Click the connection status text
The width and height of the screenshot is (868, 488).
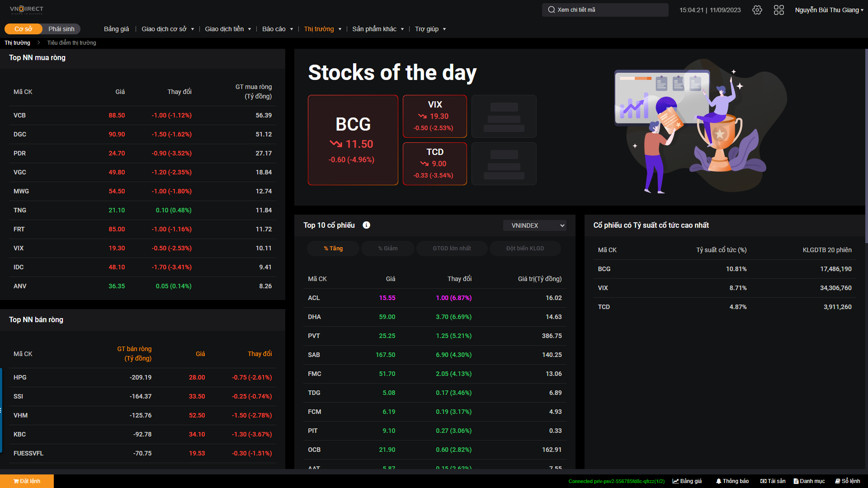[x=617, y=481]
